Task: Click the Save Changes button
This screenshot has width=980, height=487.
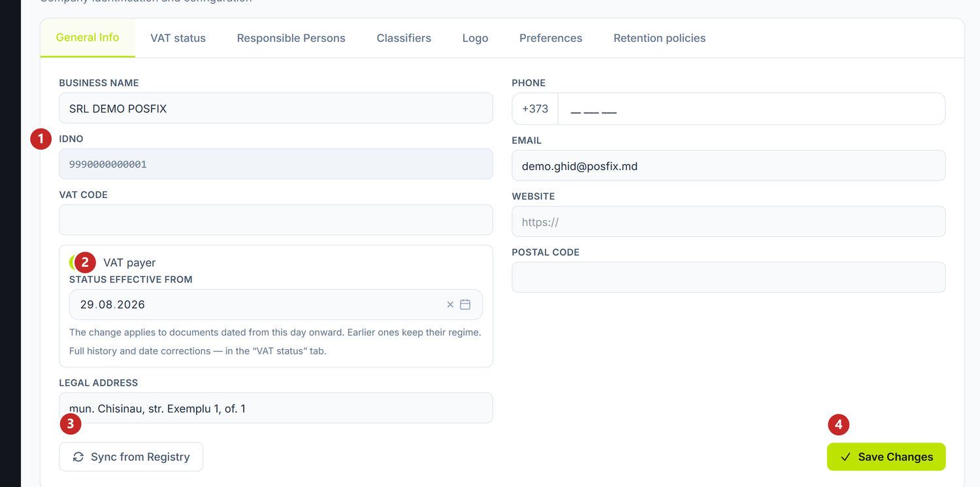Action: click(886, 457)
